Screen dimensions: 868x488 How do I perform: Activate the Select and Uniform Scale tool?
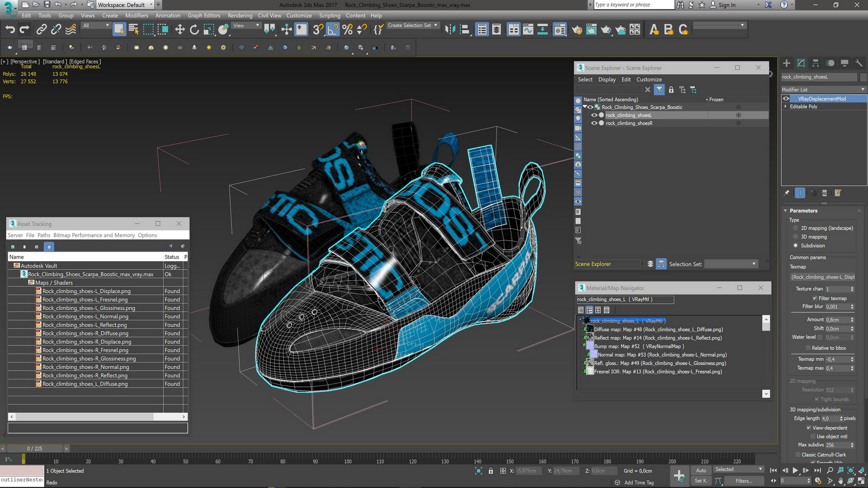tap(209, 30)
